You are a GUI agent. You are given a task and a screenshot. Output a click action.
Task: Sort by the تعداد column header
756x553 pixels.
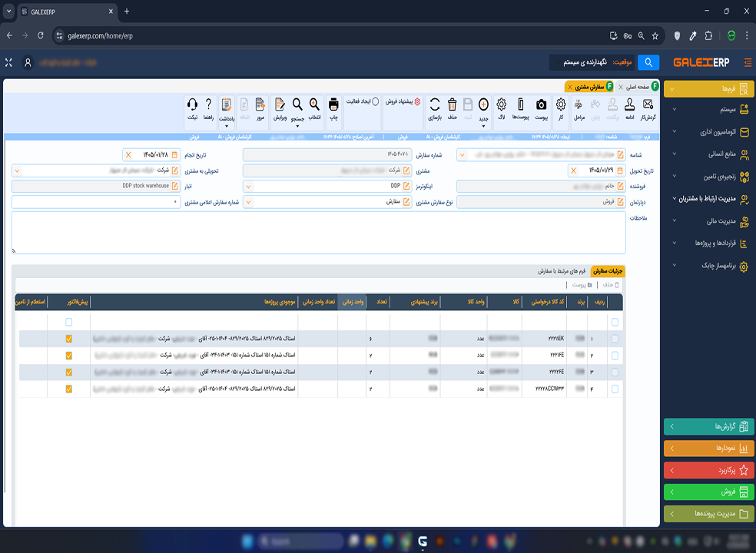(381, 302)
